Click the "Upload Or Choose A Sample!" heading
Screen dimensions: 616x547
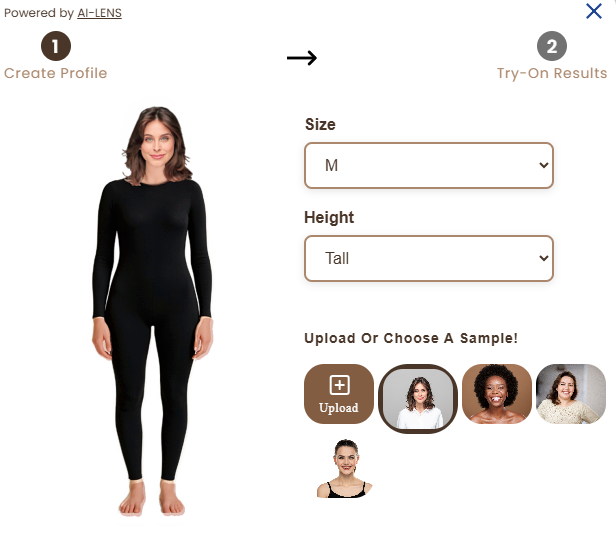coord(411,338)
